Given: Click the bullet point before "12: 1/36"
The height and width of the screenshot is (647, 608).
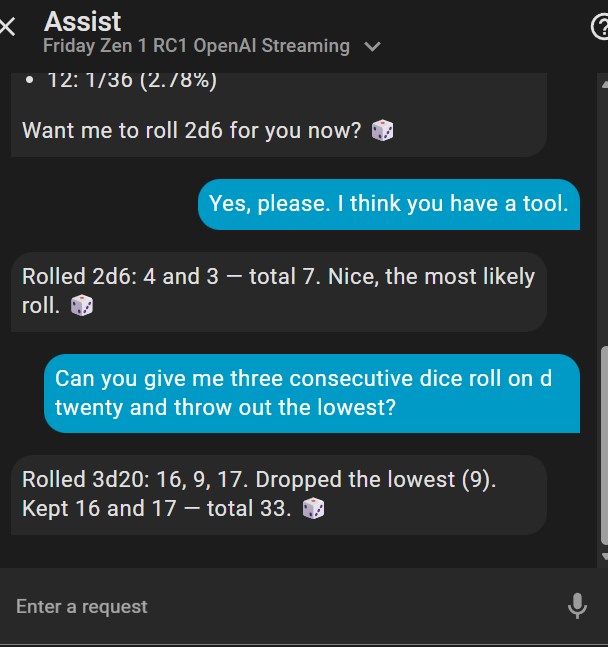Looking at the screenshot, I should point(30,81).
